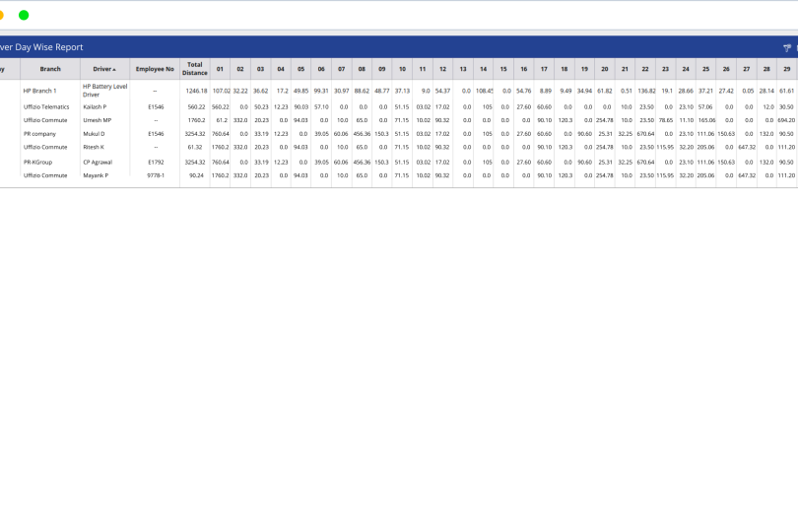Sort by the Branch column header
The width and height of the screenshot is (798, 532).
[x=50, y=70]
